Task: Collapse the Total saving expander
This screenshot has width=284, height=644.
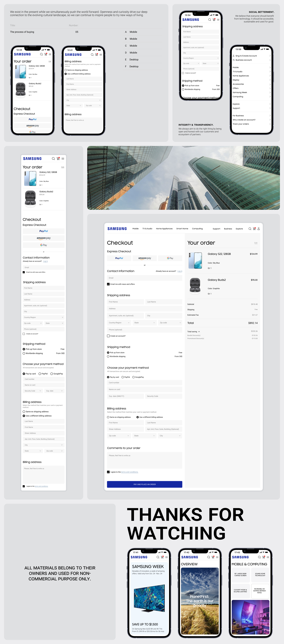Action: 199,331
